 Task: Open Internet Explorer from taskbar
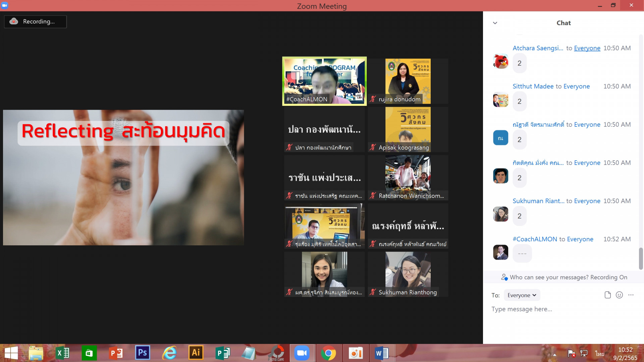click(169, 353)
